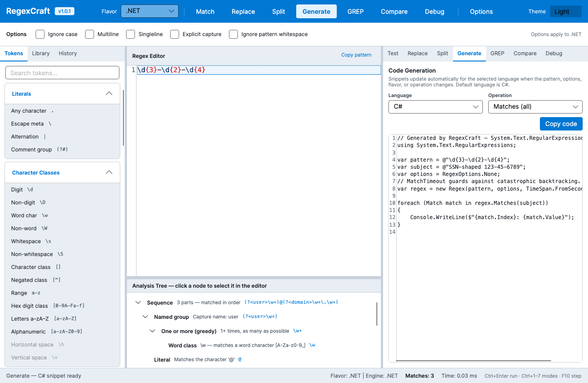This screenshot has height=383, width=588.
Task: Insert the Hex digit class token
Action: pos(62,306)
